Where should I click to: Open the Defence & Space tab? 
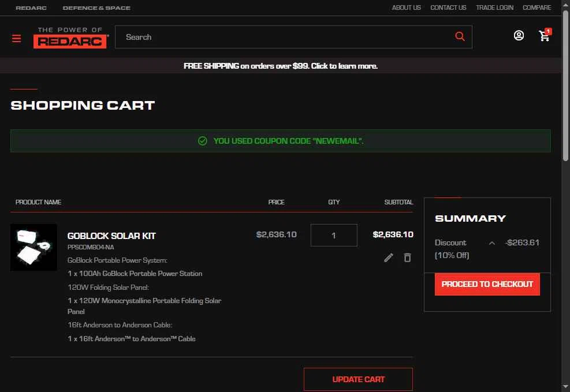96,8
